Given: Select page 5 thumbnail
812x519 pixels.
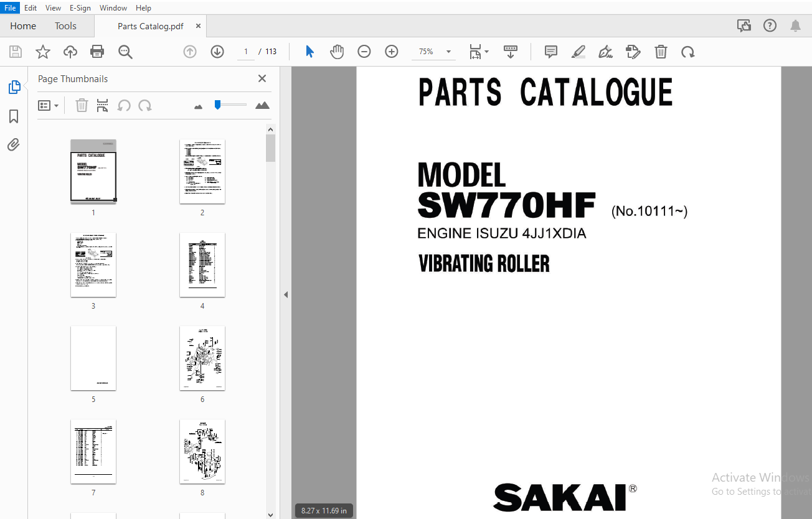Looking at the screenshot, I should [93, 358].
